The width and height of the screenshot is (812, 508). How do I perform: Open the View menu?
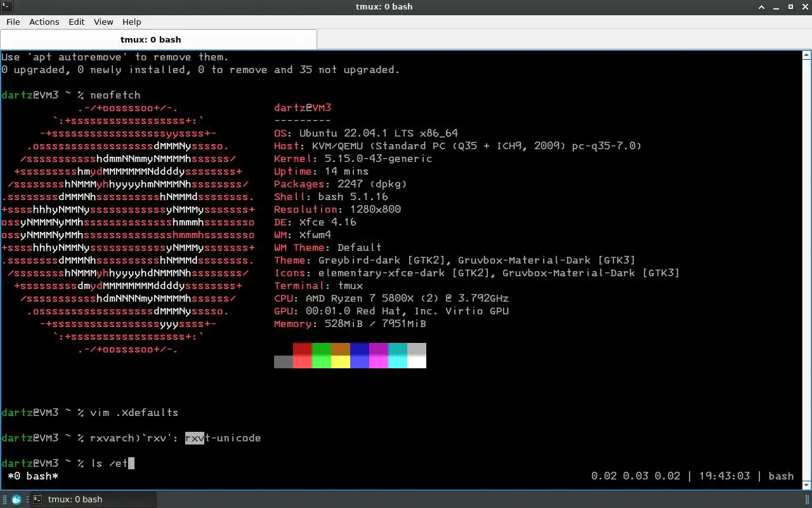pos(103,22)
